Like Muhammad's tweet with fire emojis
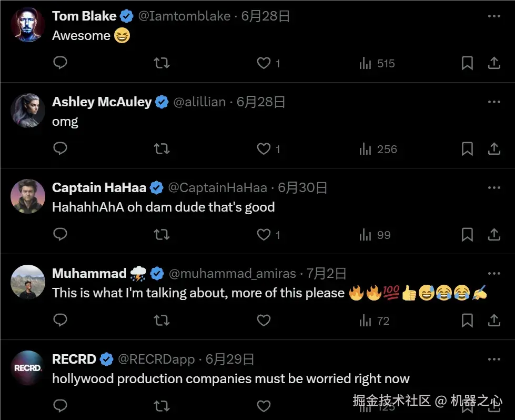515x420 pixels. coord(264,320)
